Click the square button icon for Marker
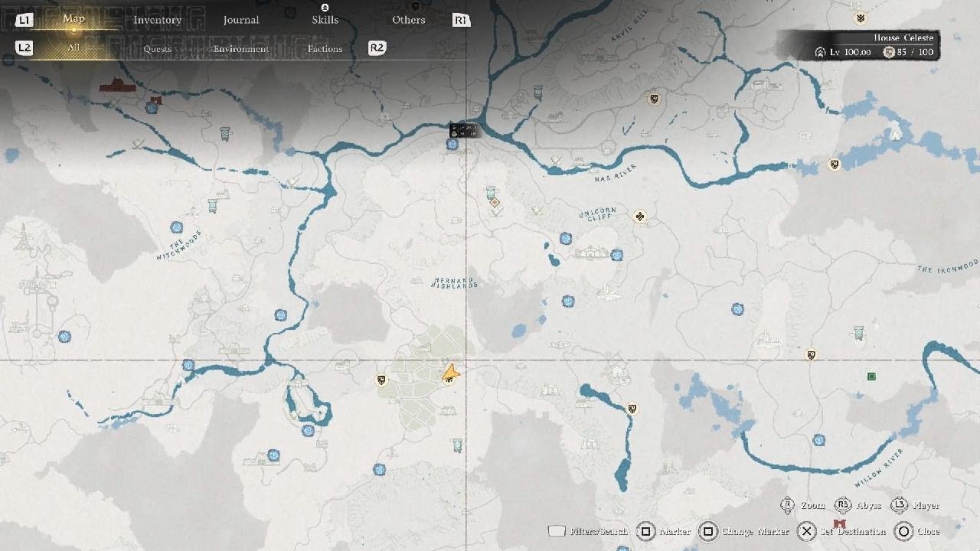 coord(645,531)
